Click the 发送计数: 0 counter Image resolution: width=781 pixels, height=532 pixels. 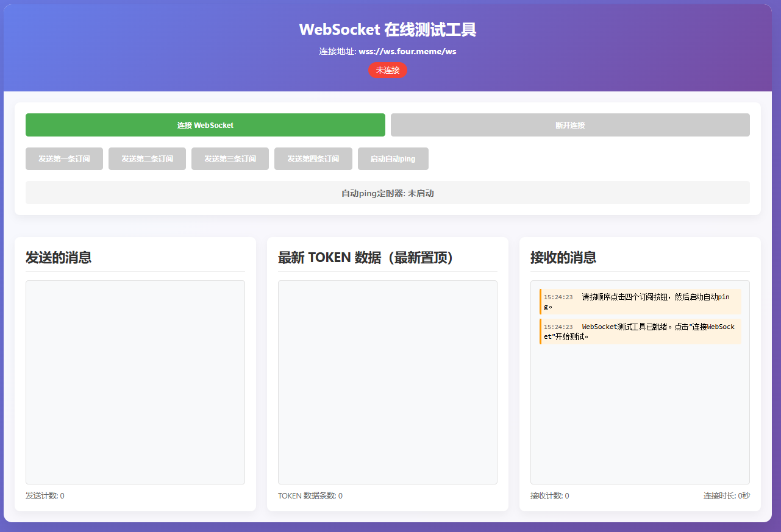point(44,495)
